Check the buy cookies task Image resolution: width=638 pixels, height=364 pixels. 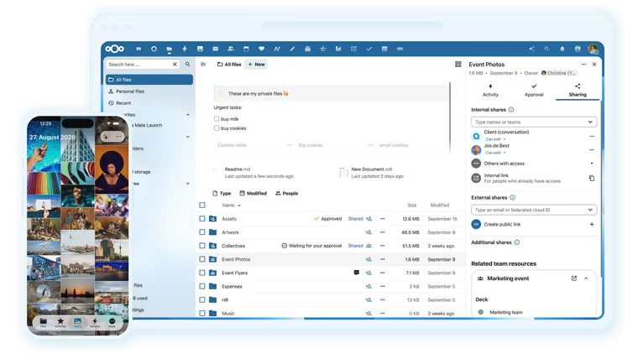pos(217,128)
